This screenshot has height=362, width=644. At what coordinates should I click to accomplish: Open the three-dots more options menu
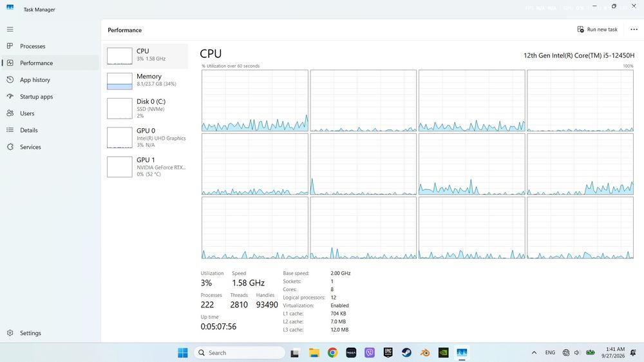[x=634, y=29]
